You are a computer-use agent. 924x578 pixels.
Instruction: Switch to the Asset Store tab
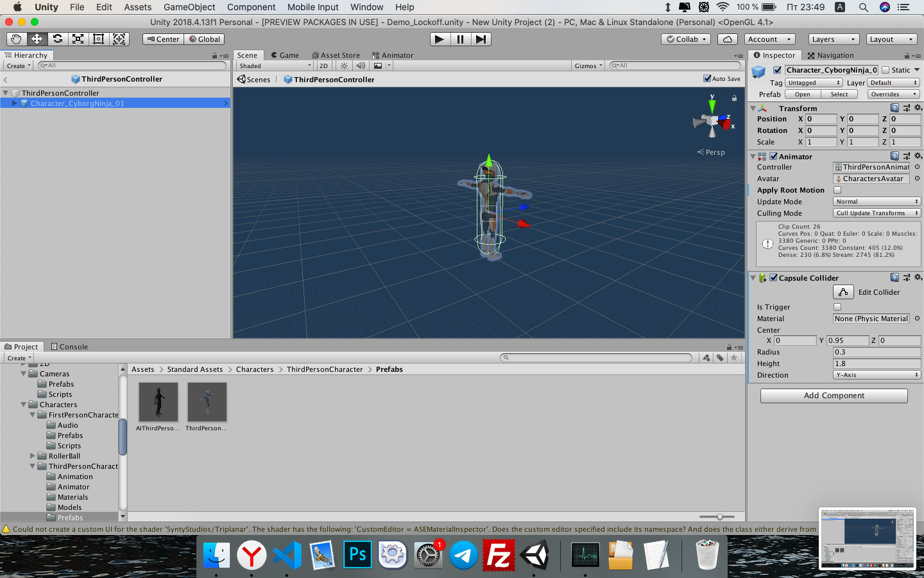(336, 55)
